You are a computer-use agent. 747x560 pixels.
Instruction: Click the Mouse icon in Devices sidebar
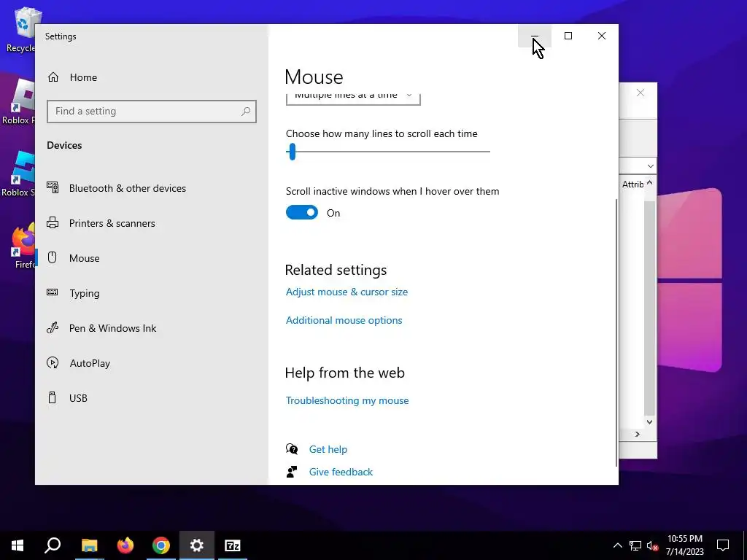(x=53, y=257)
